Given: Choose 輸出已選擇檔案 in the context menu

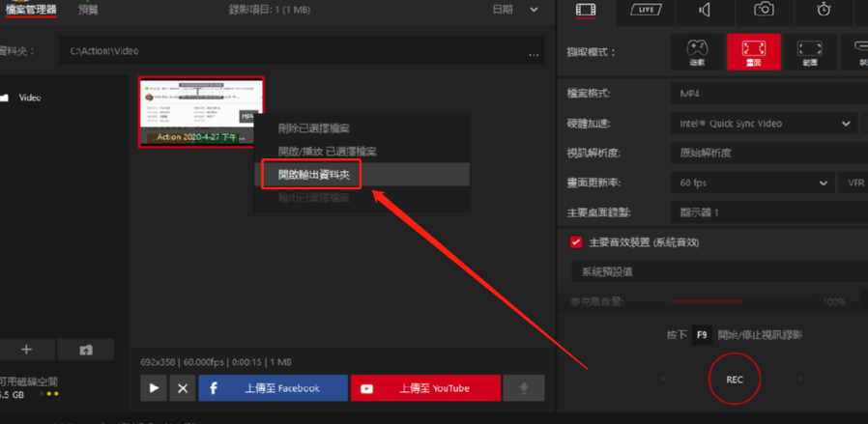Looking at the screenshot, I should 313,197.
